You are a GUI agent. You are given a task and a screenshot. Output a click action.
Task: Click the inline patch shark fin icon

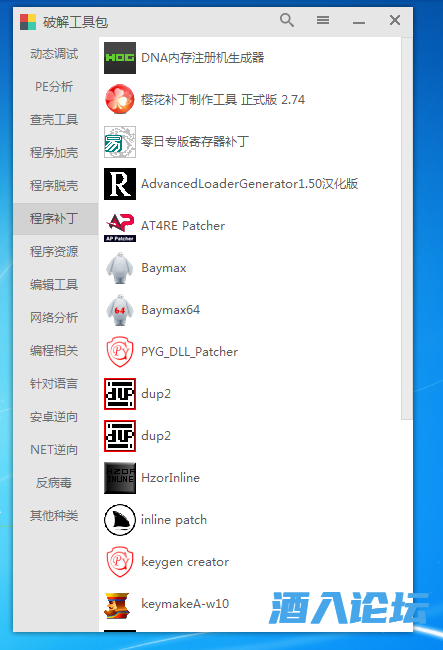click(120, 520)
